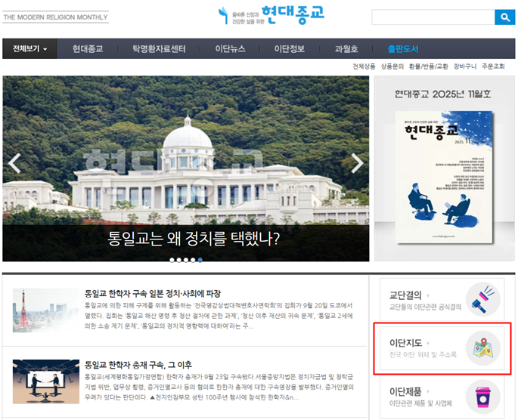518x420 pixels.
Task: Open the November 2025 magazine cover
Action: point(444,178)
